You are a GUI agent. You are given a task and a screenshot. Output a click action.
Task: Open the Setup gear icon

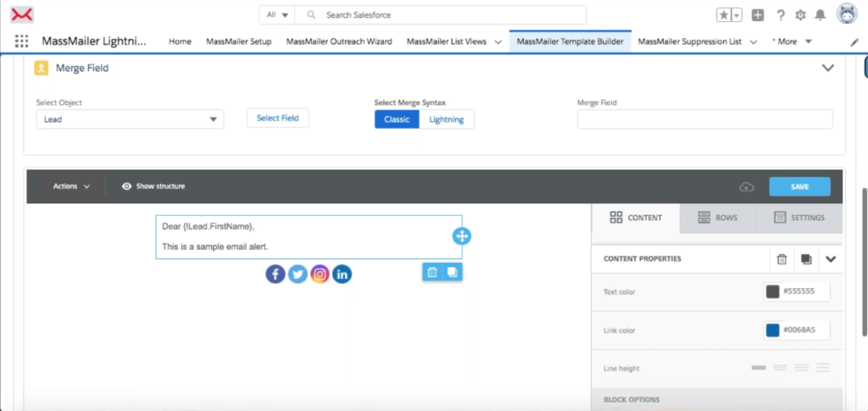click(x=800, y=15)
